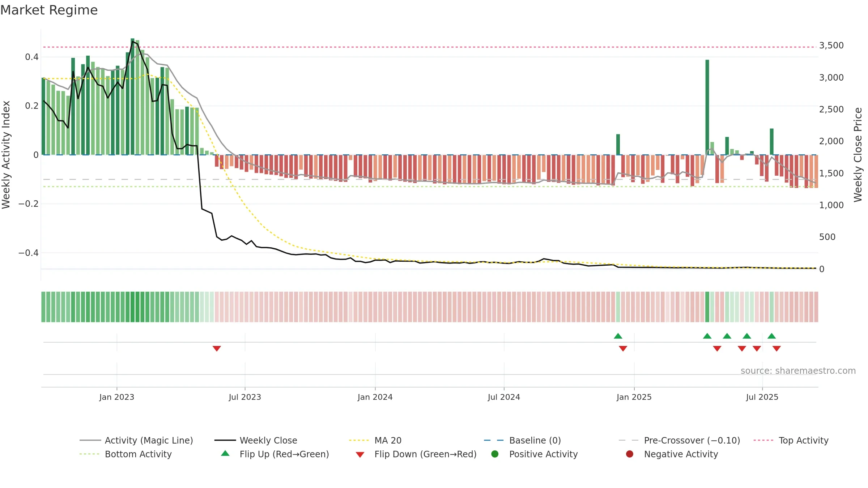Click the red flip-down marker before Jan 2025
The width and height of the screenshot is (868, 488).
tap(623, 348)
